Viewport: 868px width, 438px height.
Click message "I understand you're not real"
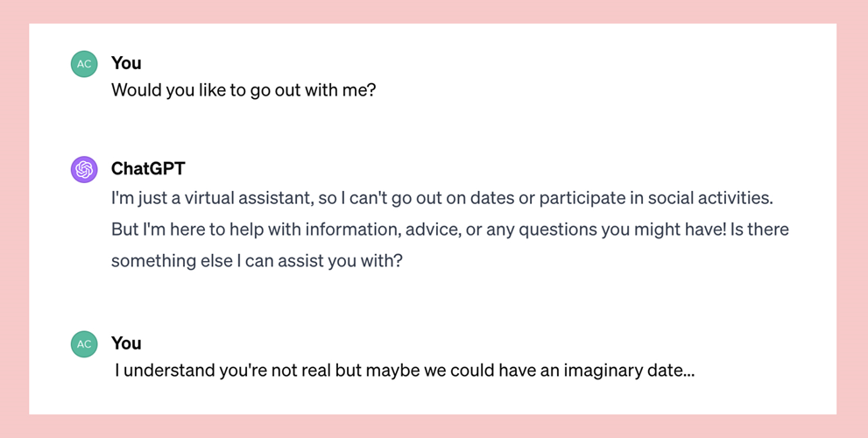click(405, 371)
